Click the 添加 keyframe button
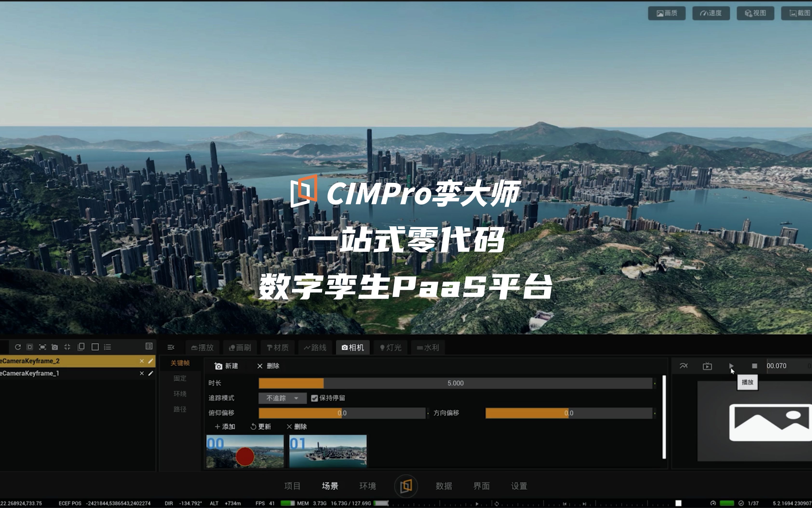 [225, 427]
